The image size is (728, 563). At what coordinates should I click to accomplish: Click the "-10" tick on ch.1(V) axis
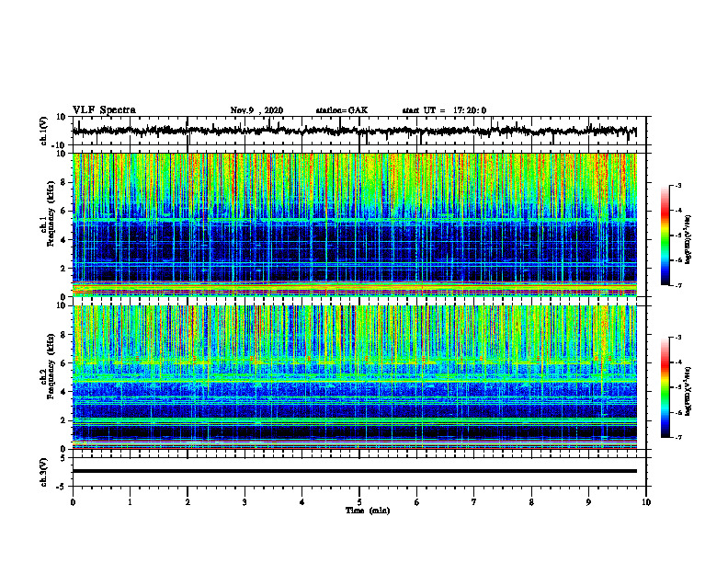pos(60,145)
